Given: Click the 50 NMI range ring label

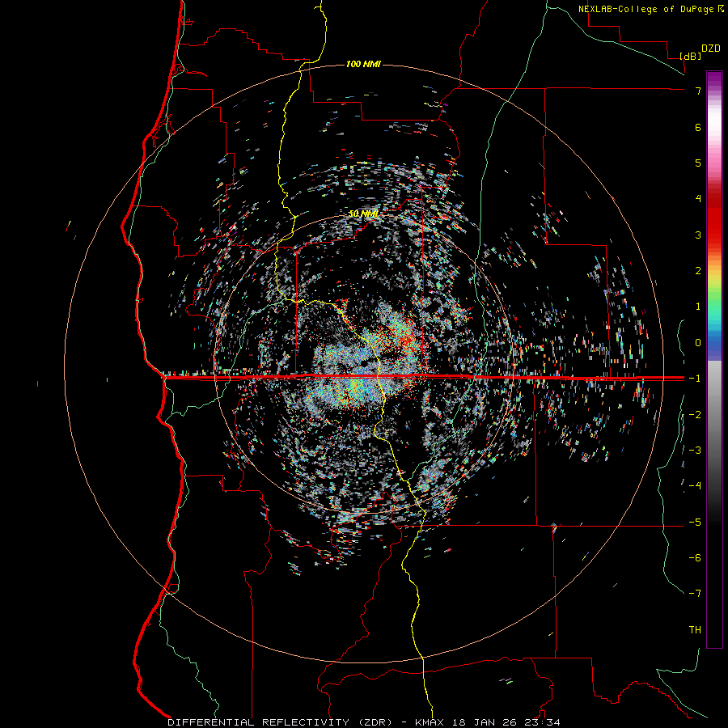Looking at the screenshot, I should click(363, 214).
